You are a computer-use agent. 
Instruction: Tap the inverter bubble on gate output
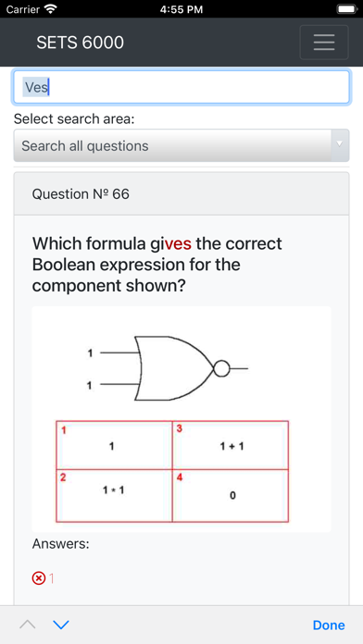click(x=221, y=368)
